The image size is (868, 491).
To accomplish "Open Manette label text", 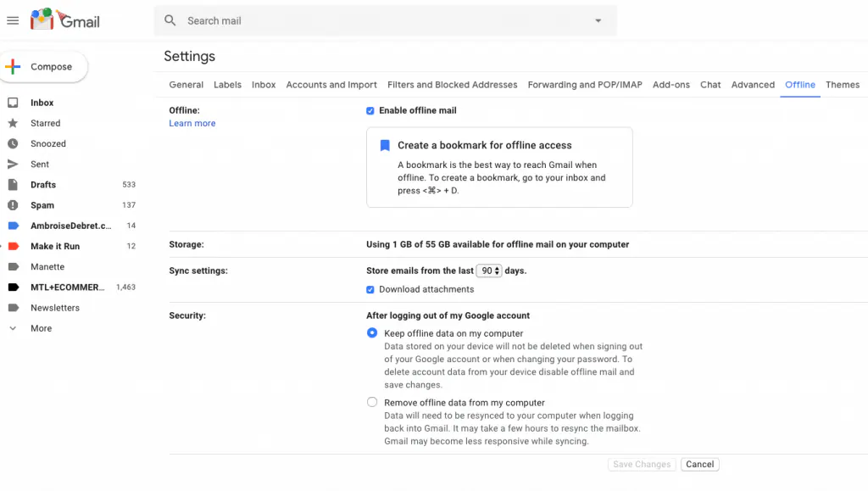I will [47, 266].
